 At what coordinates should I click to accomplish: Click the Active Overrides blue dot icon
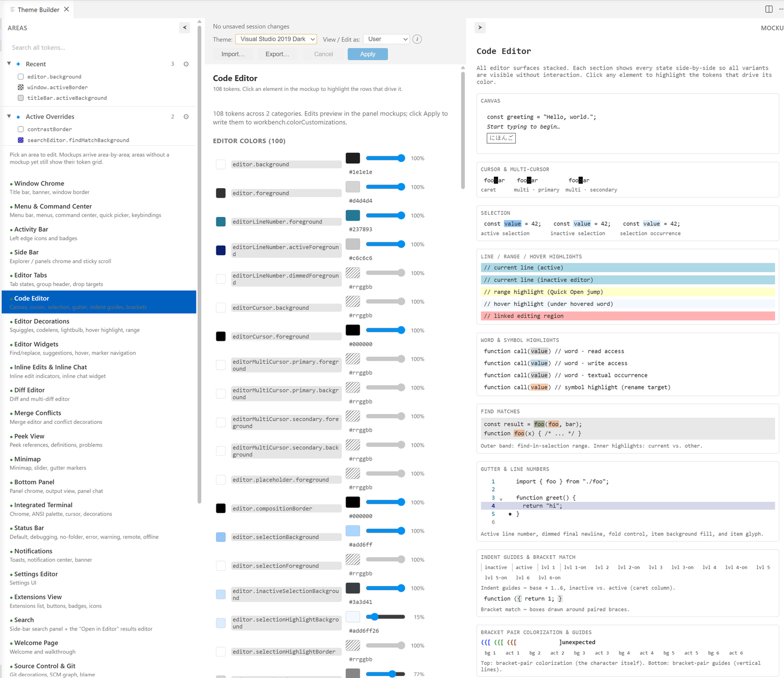click(x=18, y=117)
